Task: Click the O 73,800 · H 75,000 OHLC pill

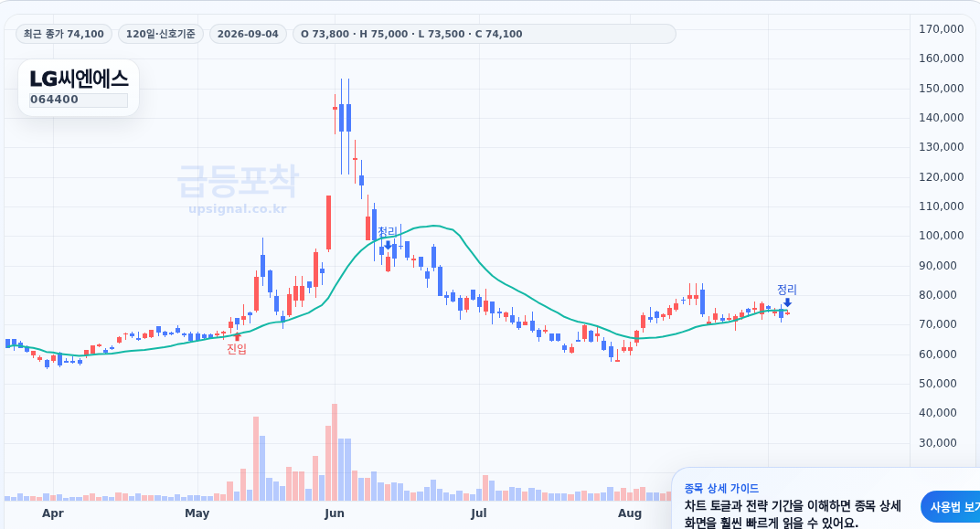Action: (x=484, y=34)
